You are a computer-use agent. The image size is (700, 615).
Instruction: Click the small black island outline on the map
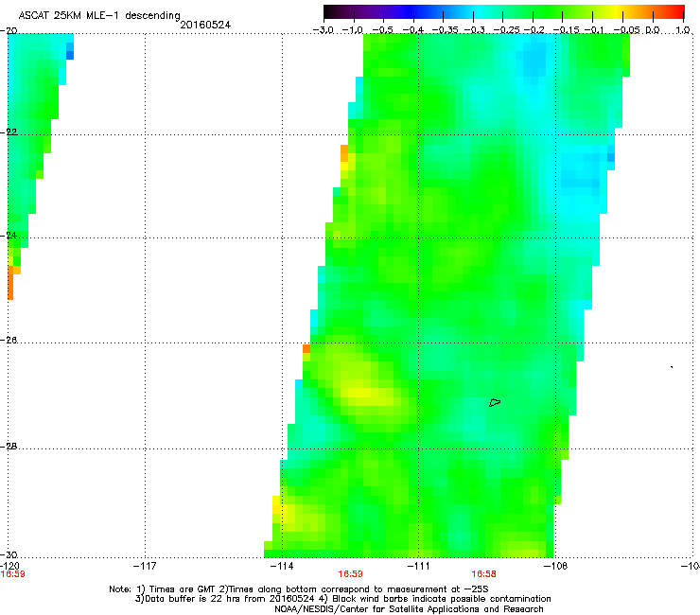coord(495,402)
